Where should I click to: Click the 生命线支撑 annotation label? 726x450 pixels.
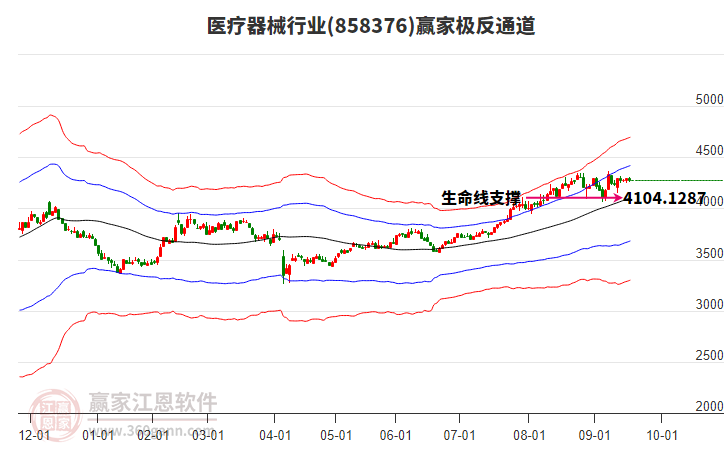point(481,198)
